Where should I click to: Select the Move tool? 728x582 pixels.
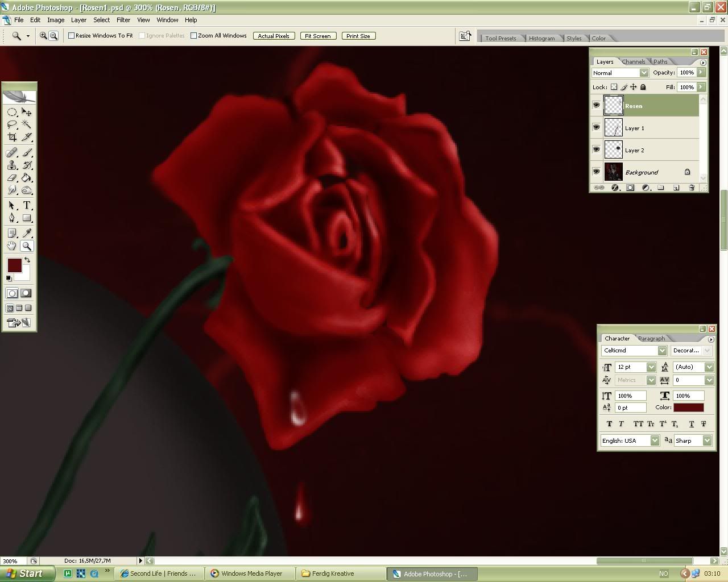pyautogui.click(x=27, y=113)
